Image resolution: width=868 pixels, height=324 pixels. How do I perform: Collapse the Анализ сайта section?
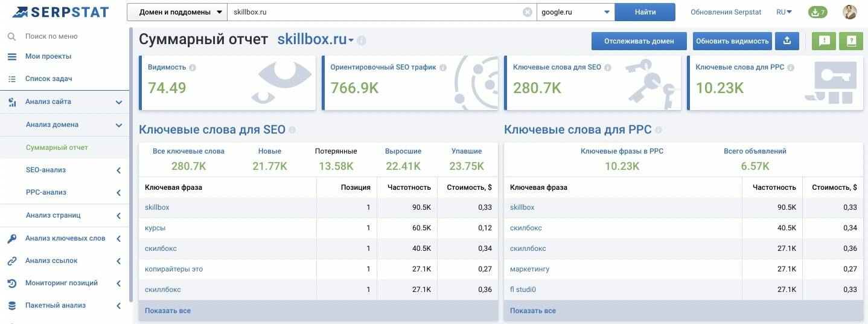(x=119, y=102)
